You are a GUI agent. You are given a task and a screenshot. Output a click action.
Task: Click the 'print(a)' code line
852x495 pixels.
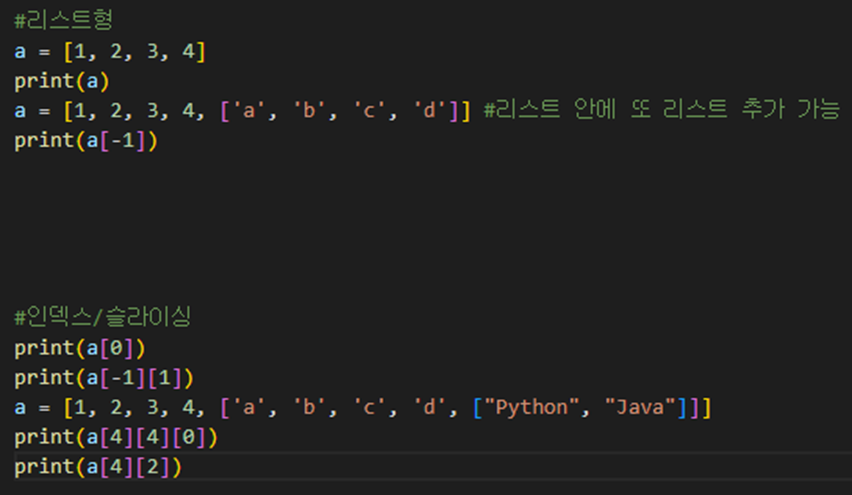(62, 82)
